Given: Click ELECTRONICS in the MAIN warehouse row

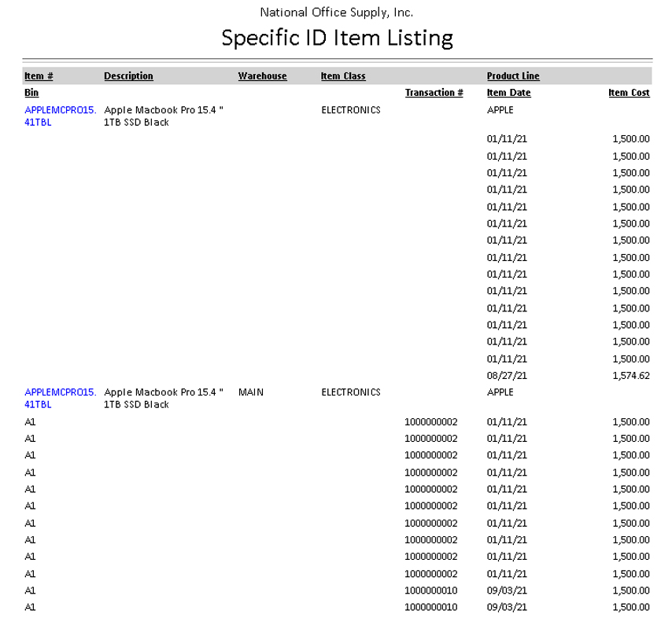Looking at the screenshot, I should [x=351, y=392].
